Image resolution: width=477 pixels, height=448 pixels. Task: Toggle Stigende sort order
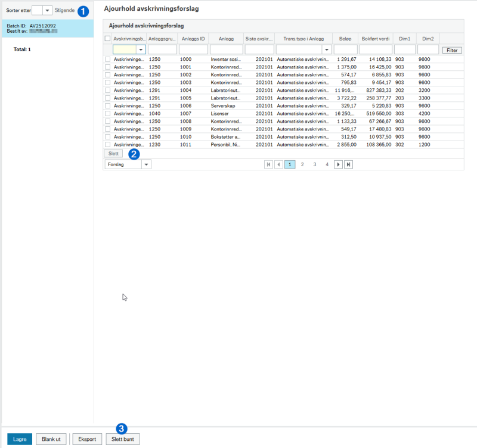coord(64,10)
